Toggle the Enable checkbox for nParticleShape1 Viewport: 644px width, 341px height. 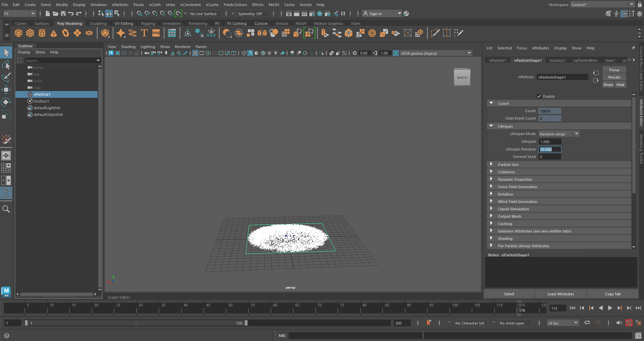539,96
